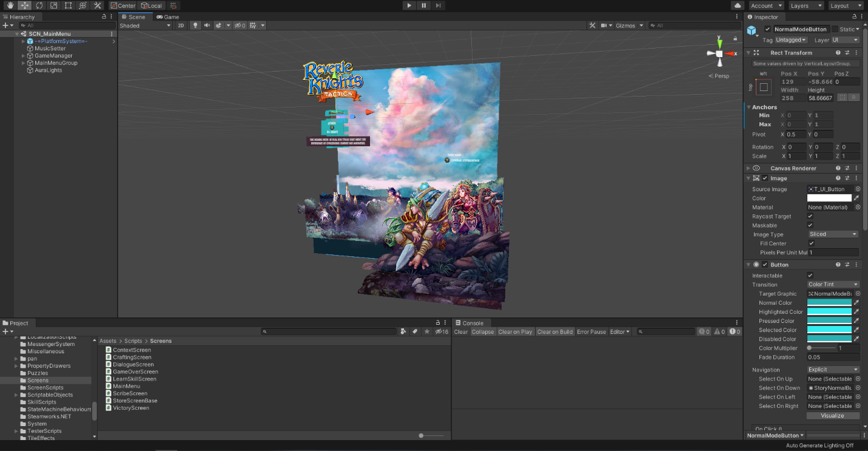Open the Layers dropdown
Screen dimensions: 868x451
[805, 5]
